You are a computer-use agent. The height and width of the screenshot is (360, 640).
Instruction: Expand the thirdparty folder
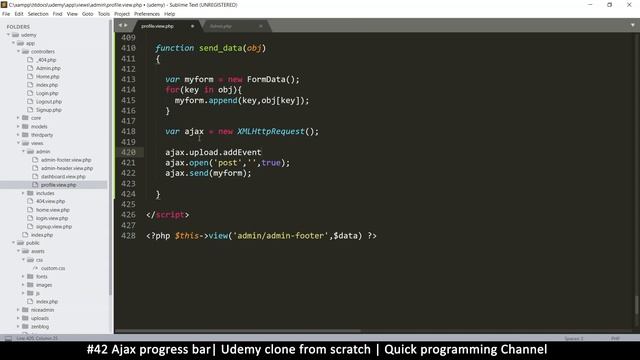pyautogui.click(x=18, y=135)
